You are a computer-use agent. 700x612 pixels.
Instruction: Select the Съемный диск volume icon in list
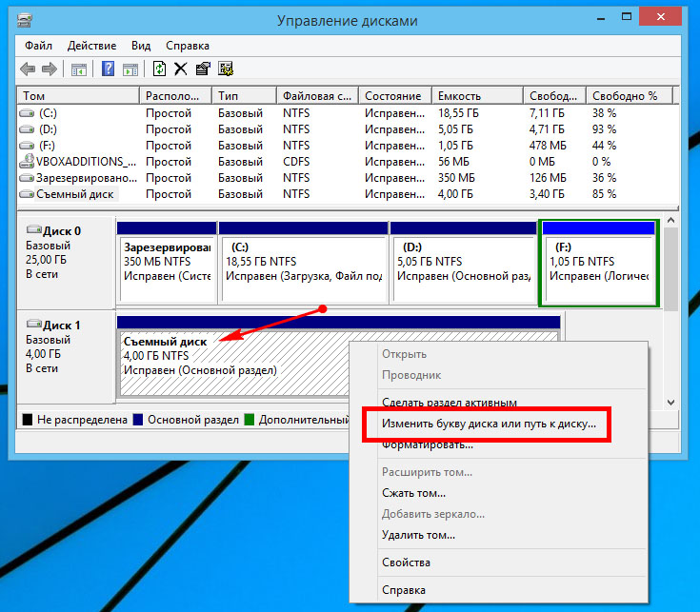(27, 194)
